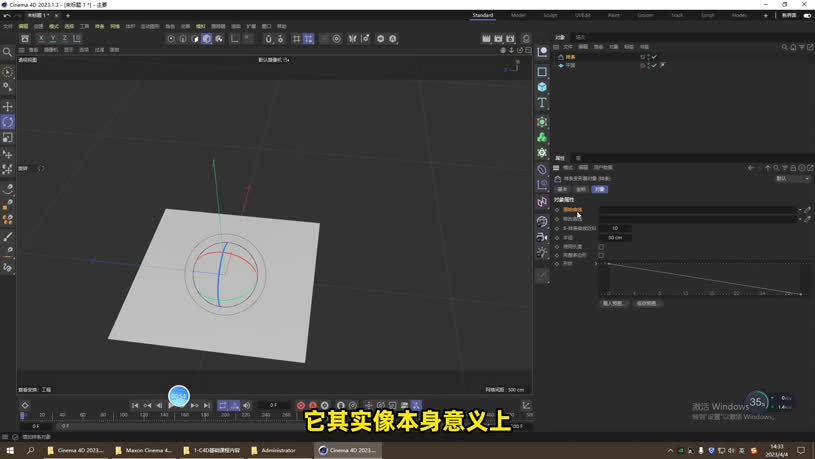815x459 pixels.
Task: Open the search magnifier in left toolbar
Action: [7, 52]
